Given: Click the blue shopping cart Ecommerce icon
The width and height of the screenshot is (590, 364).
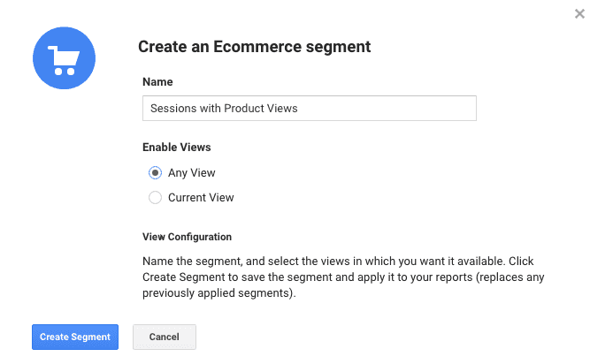Looking at the screenshot, I should point(64,58).
